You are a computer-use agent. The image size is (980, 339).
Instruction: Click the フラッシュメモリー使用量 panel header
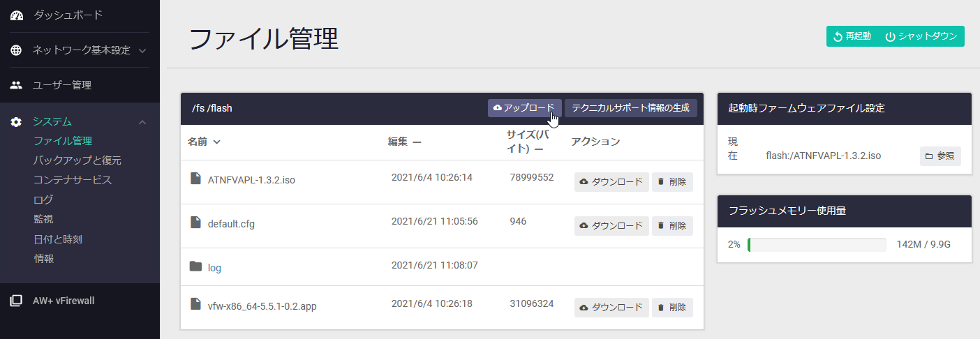click(845, 210)
